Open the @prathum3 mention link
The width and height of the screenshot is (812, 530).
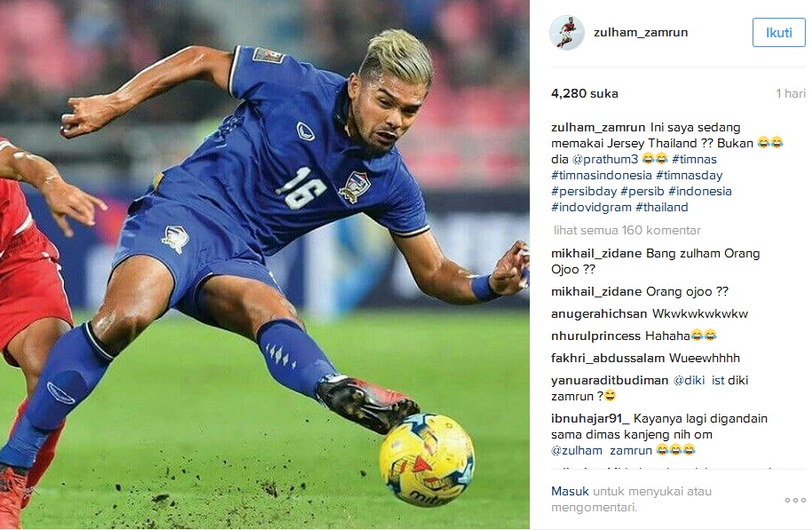click(605, 159)
